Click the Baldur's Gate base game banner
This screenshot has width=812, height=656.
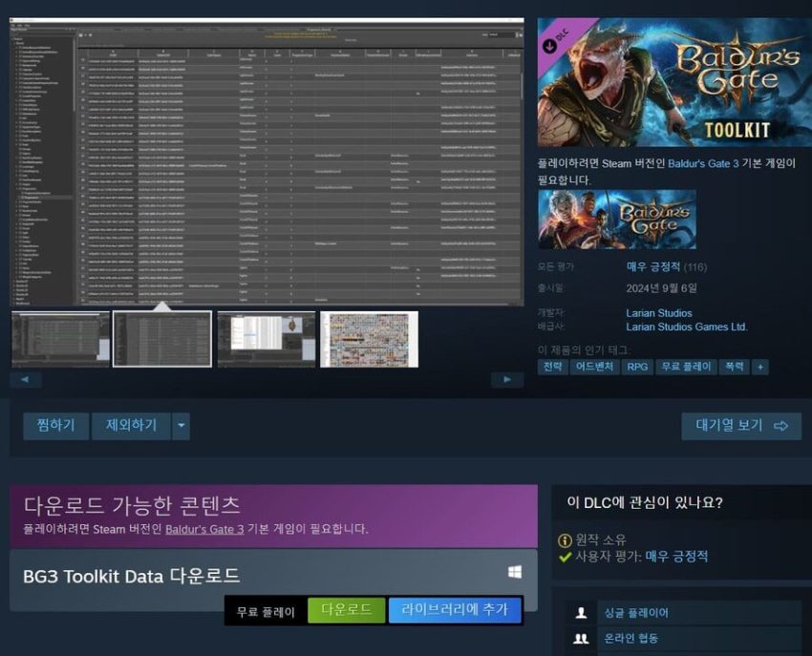coord(617,220)
